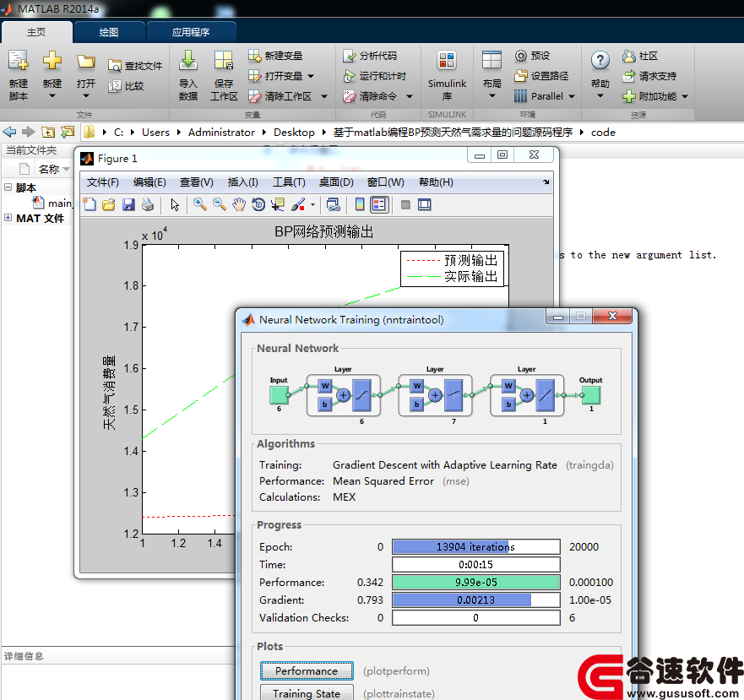
Task: Click Request Support (请求支持) icon
Action: coord(628,76)
